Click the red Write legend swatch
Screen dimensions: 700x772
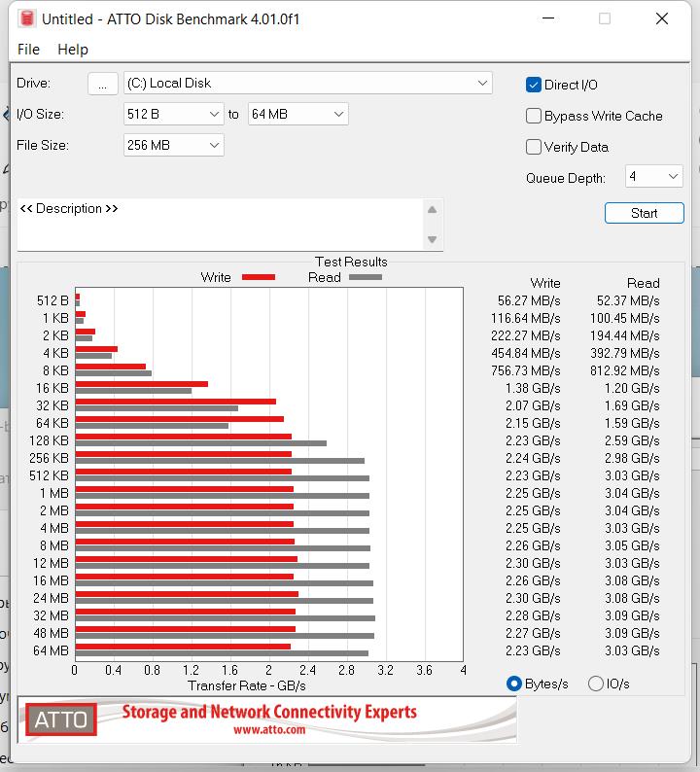259,277
